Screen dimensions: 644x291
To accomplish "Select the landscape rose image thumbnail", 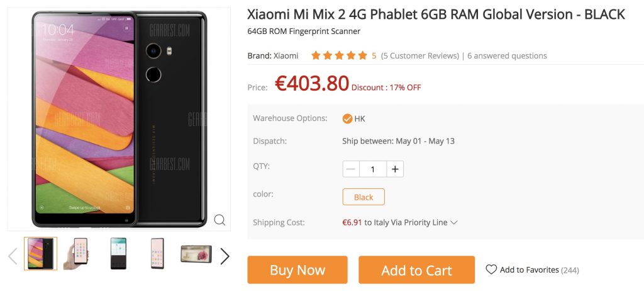I will coord(196,254).
